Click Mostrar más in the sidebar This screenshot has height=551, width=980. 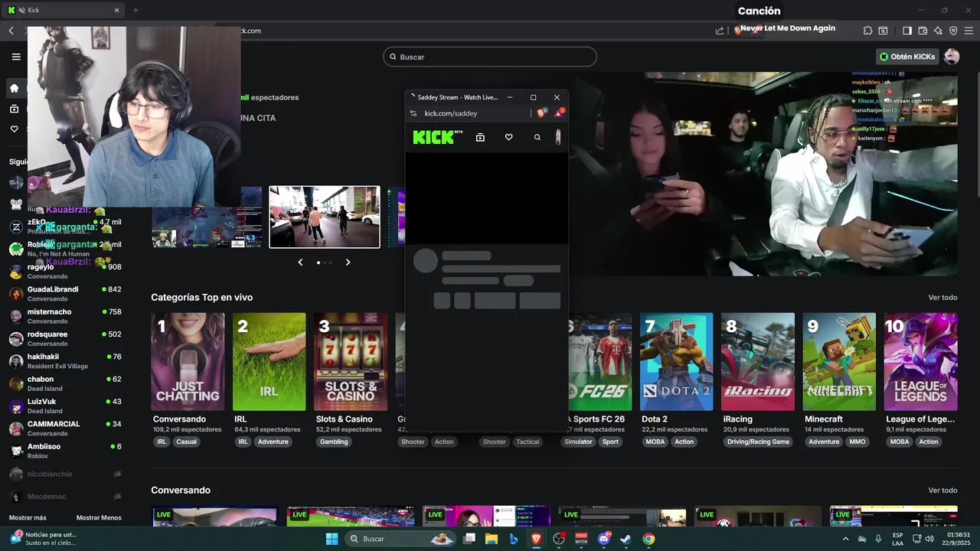(28, 518)
